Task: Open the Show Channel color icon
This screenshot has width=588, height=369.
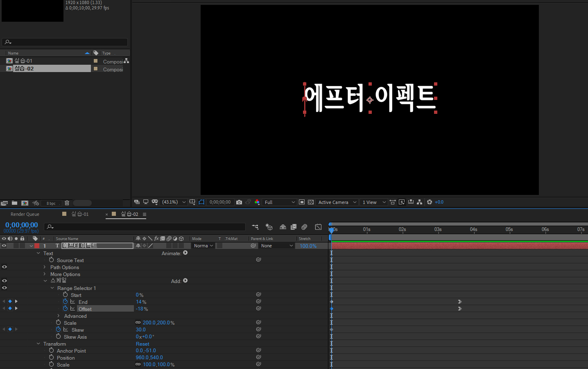Action: tap(257, 202)
